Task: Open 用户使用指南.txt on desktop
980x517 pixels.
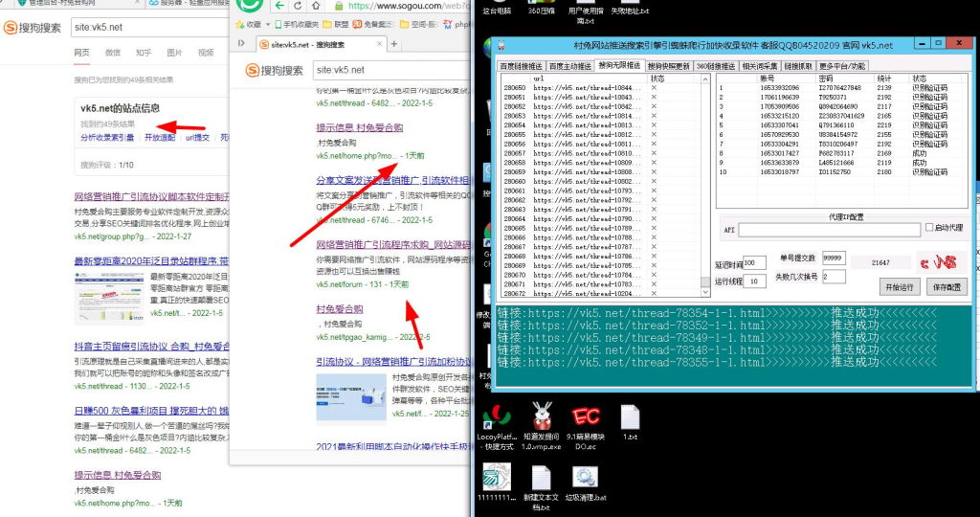Action: 585,11
